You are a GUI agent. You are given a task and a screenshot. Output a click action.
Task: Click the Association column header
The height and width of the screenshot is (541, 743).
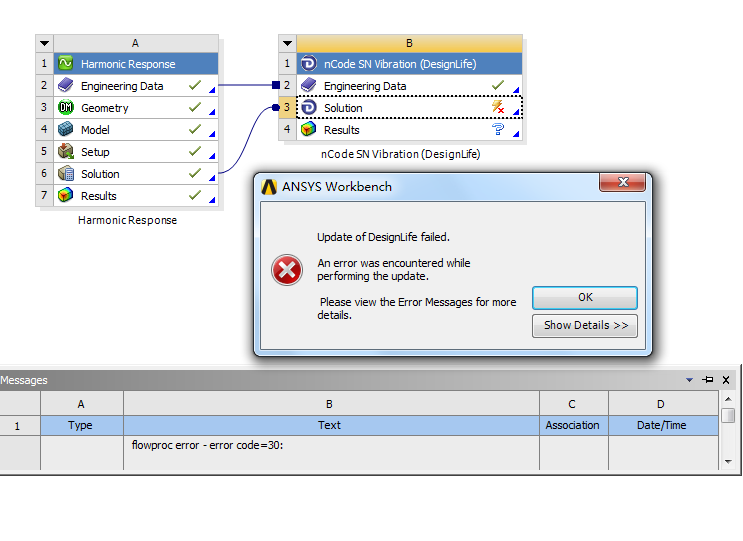(x=573, y=425)
